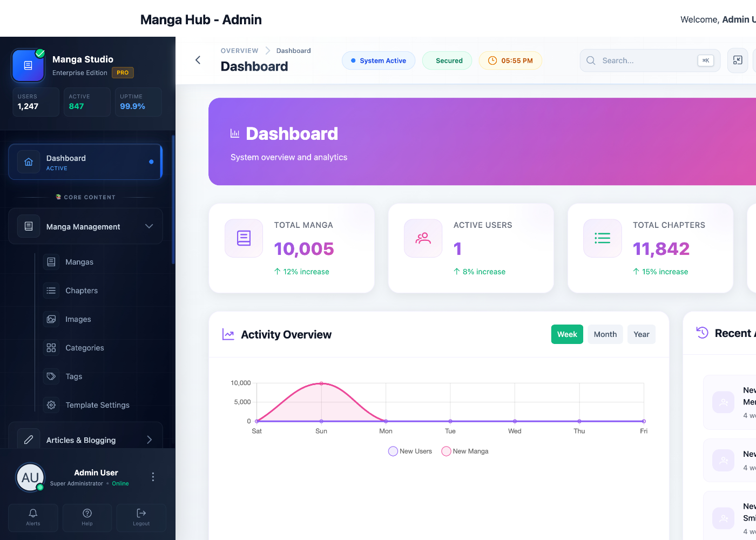Screen dimensions: 756x540
Task: Click the Admin User AU avatar
Action: coord(30,477)
